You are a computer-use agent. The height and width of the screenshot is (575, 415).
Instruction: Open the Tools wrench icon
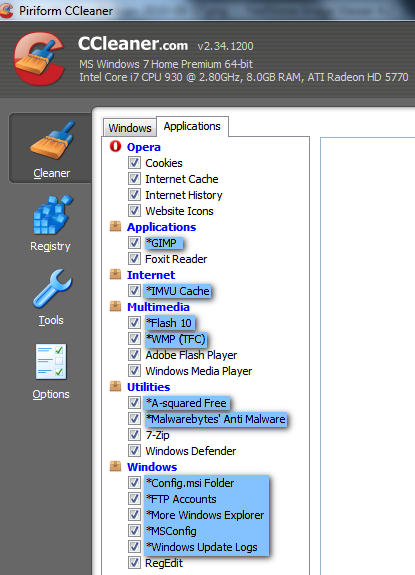tap(52, 289)
